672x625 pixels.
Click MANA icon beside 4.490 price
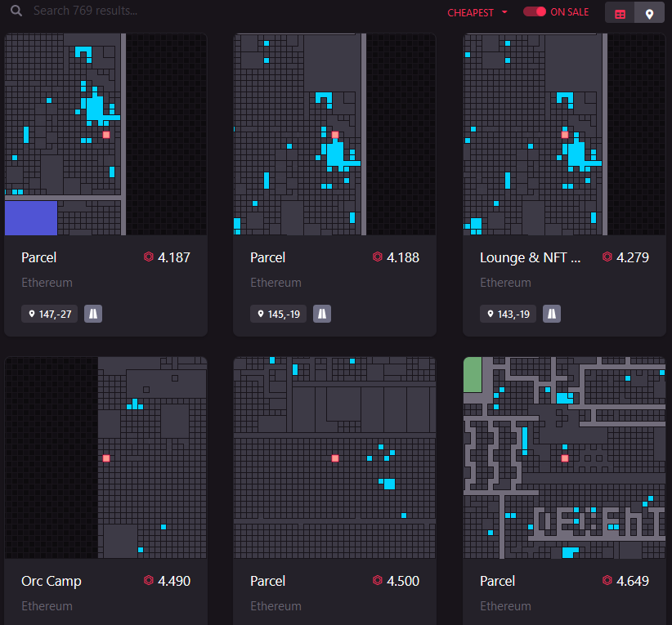[148, 581]
